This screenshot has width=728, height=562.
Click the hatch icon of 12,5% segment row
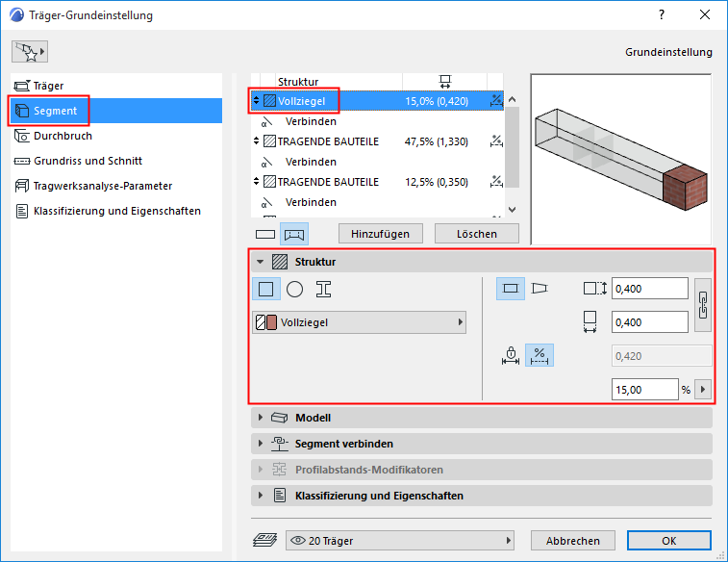(x=269, y=182)
